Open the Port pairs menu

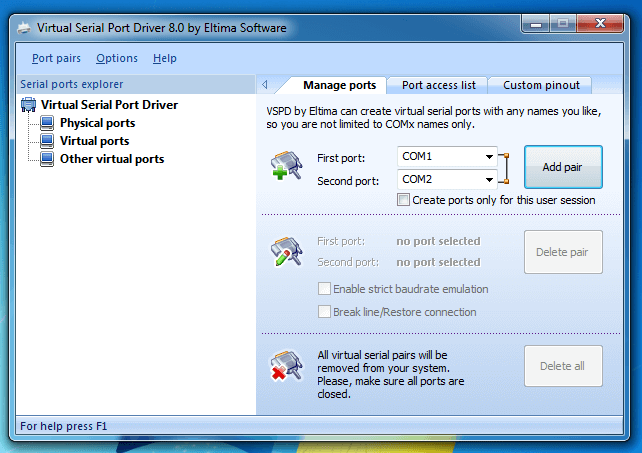point(56,59)
